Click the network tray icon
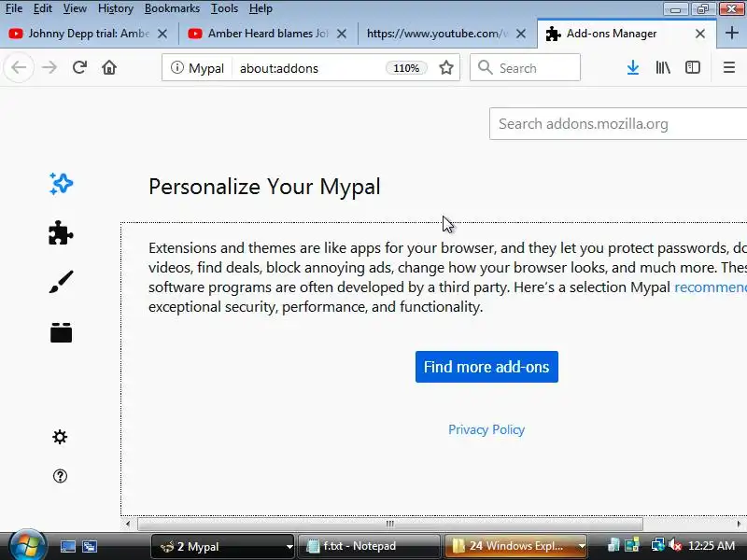747x560 pixels. [x=658, y=545]
